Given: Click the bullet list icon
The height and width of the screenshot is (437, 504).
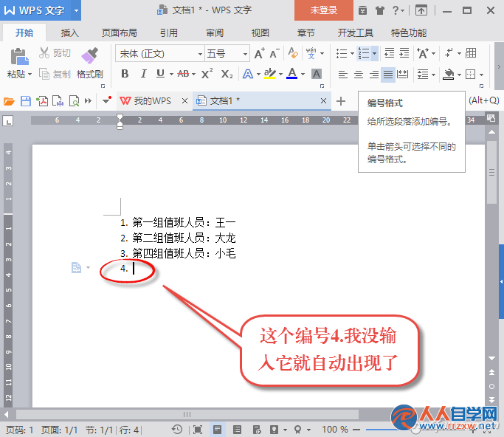Looking at the screenshot, I should tap(342, 53).
